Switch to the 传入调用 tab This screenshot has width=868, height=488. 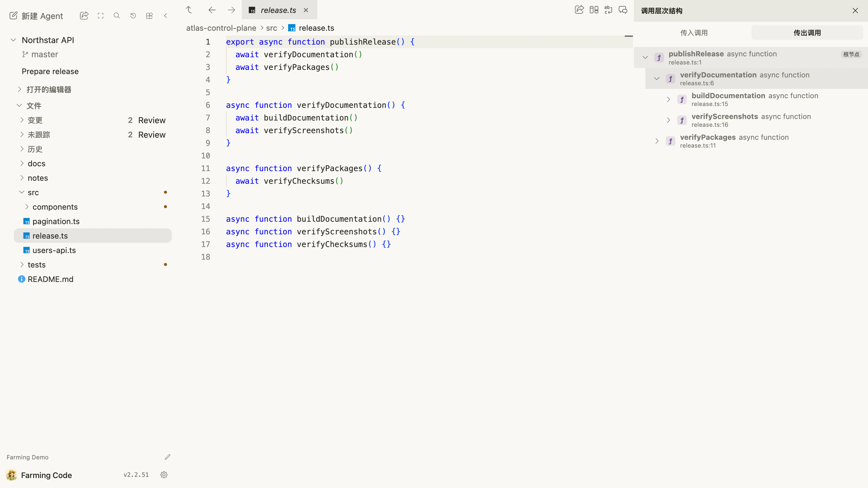click(x=694, y=33)
